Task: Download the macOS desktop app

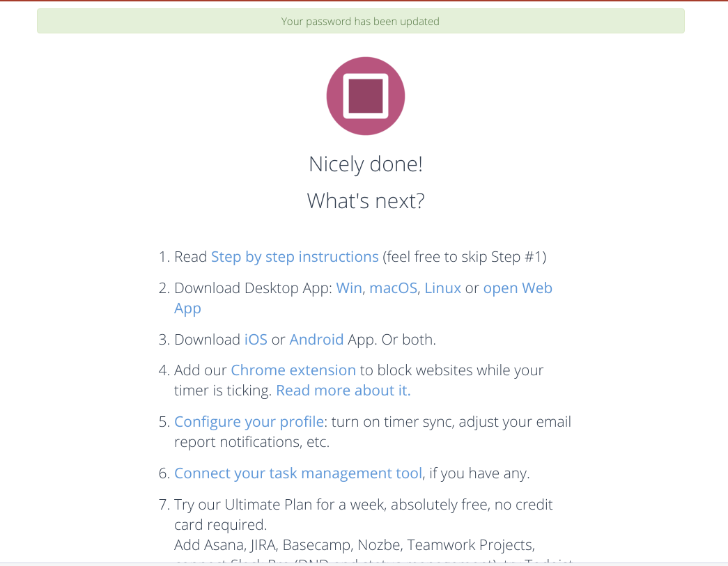Action: click(x=392, y=288)
